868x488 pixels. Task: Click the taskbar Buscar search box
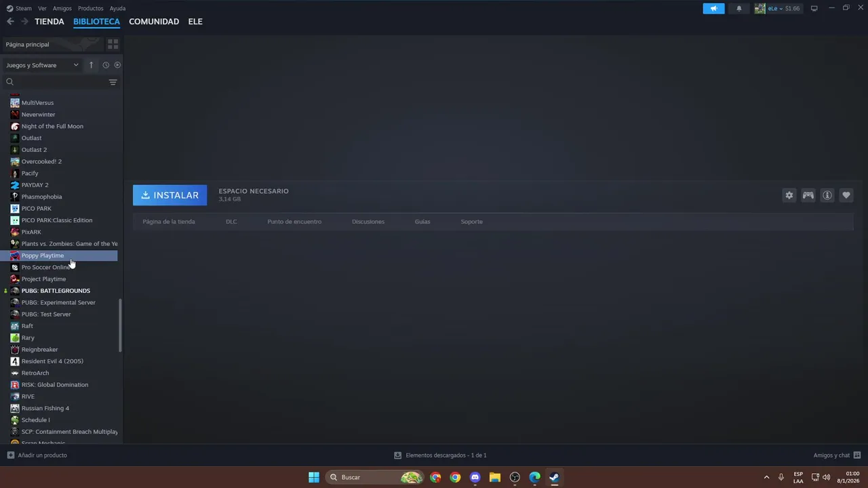375,477
